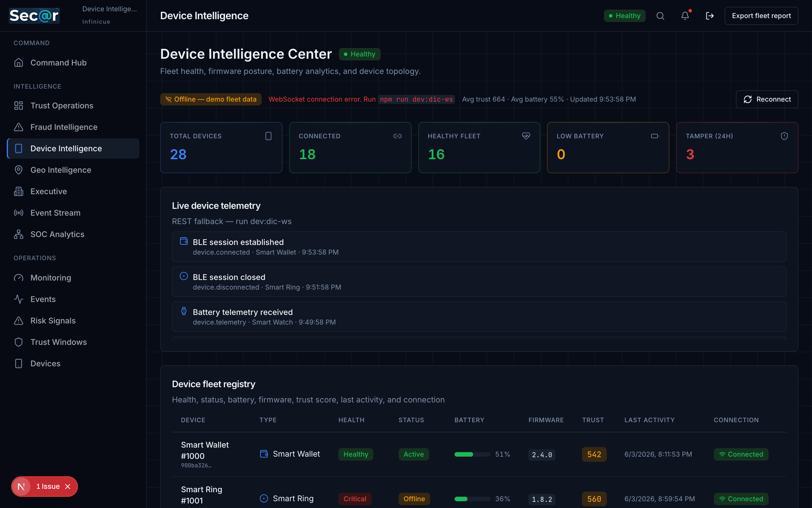The image size is (812, 508).
Task: Click Executive building icon
Action: pos(19,192)
